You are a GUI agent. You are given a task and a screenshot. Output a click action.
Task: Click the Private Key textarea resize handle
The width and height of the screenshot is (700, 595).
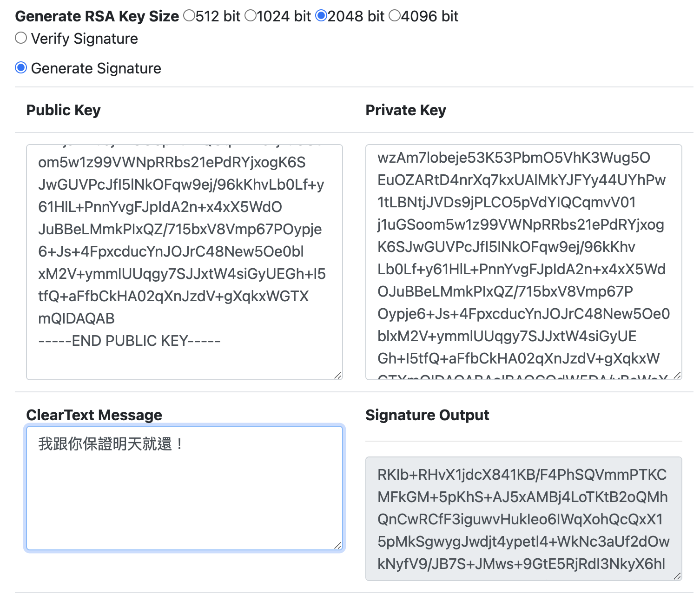(677, 375)
